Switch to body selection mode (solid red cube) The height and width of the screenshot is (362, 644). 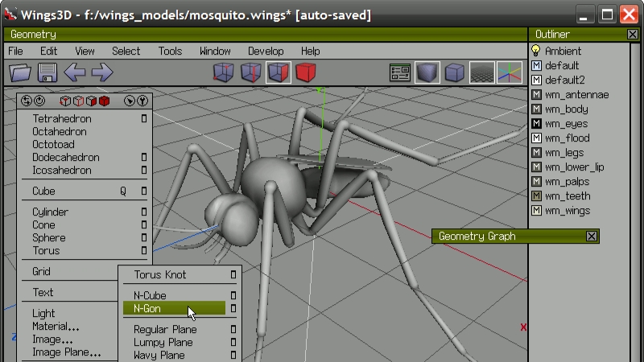pyautogui.click(x=305, y=73)
